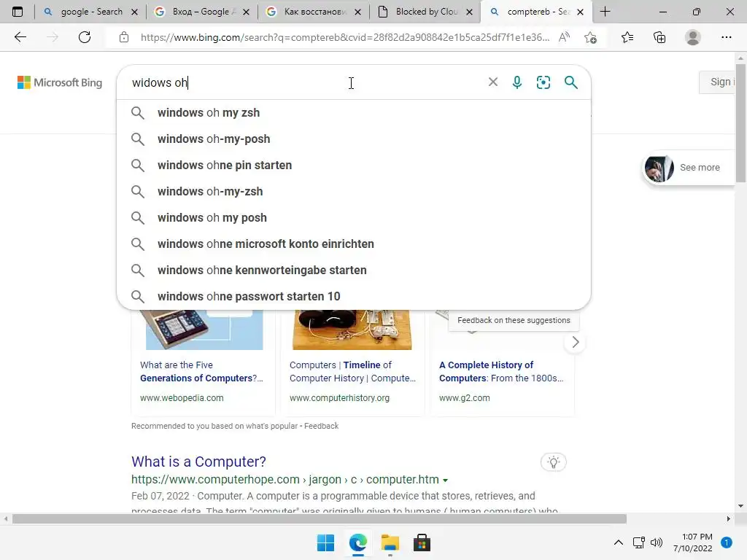
Task: Click inside the Bing search box
Action: point(305,82)
